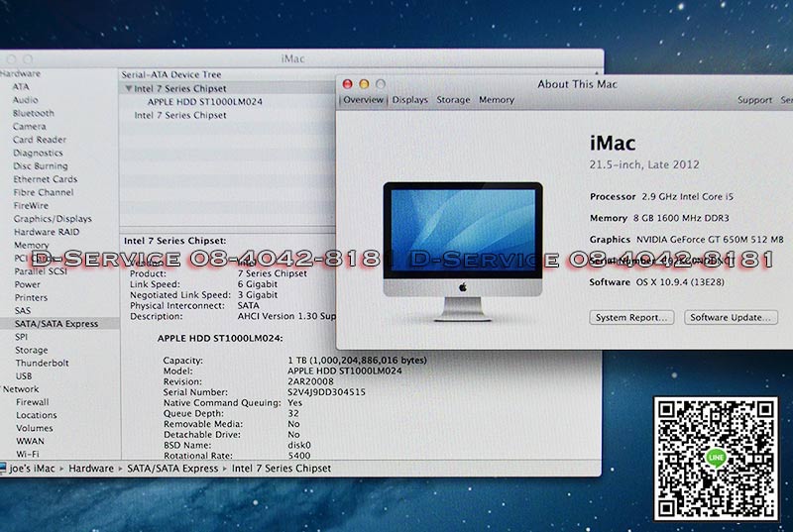The width and height of the screenshot is (793, 532).
Task: Click the Software Update button
Action: tap(731, 317)
